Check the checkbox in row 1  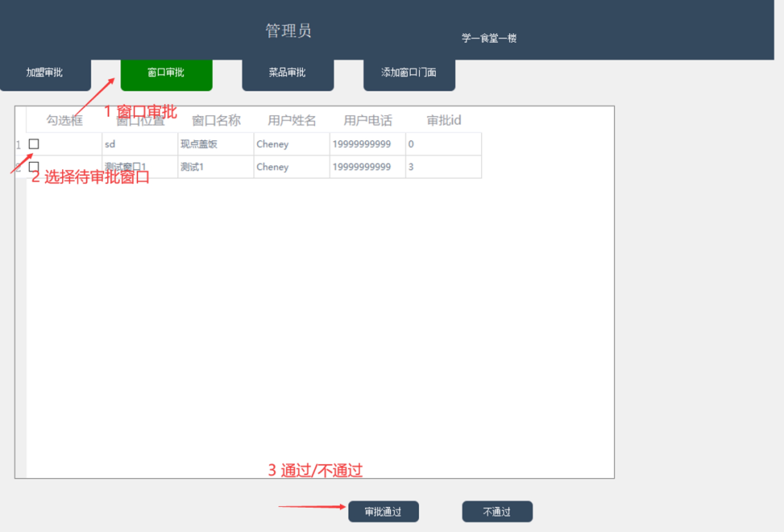(34, 144)
